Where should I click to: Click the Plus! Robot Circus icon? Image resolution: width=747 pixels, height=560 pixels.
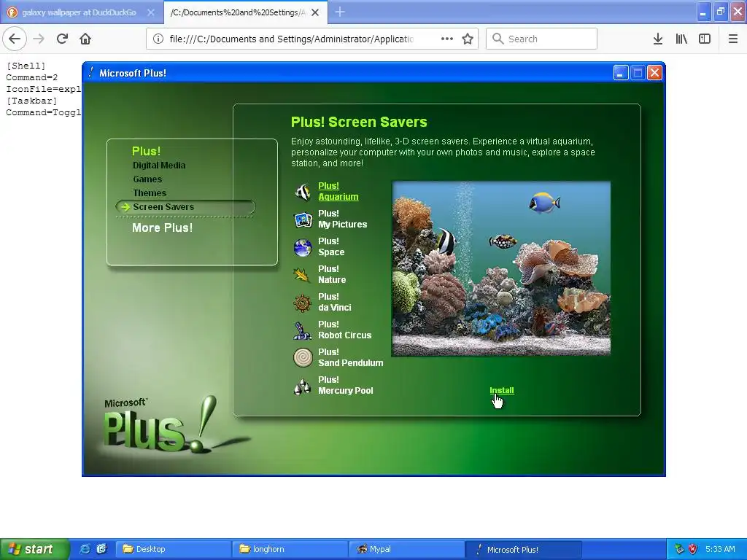[x=303, y=330]
